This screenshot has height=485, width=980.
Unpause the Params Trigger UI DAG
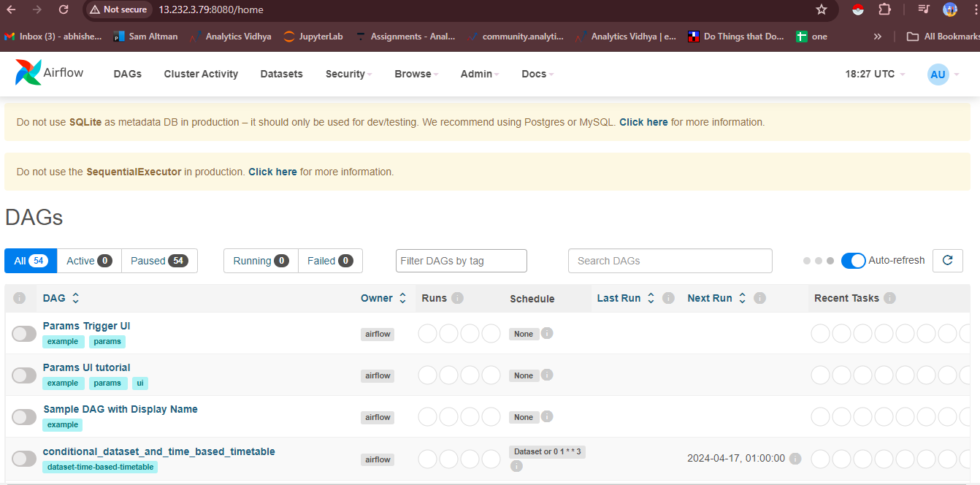(24, 334)
